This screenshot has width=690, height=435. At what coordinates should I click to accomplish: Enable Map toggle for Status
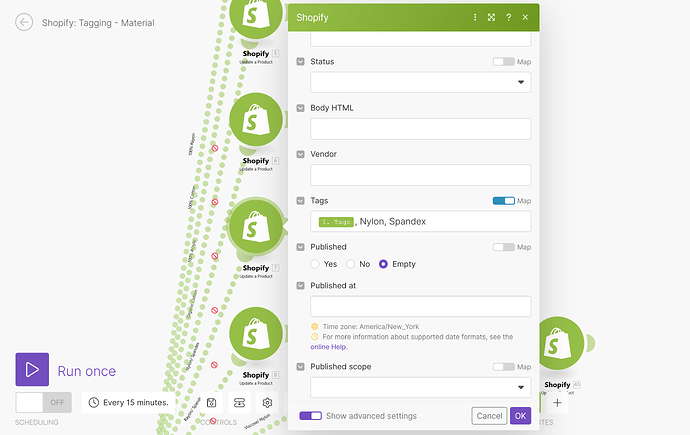pos(503,62)
